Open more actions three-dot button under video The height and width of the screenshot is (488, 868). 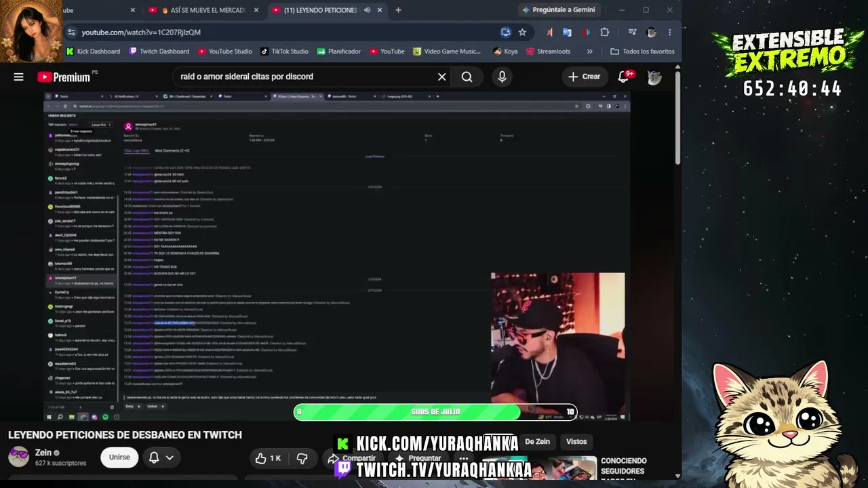464,459
